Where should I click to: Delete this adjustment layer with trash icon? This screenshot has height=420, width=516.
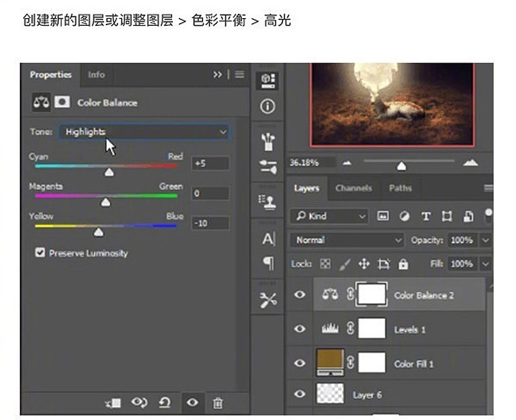point(217,403)
